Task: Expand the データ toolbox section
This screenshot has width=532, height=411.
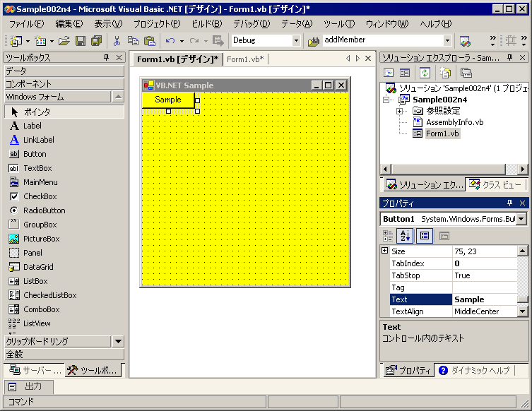Action: tap(64, 71)
